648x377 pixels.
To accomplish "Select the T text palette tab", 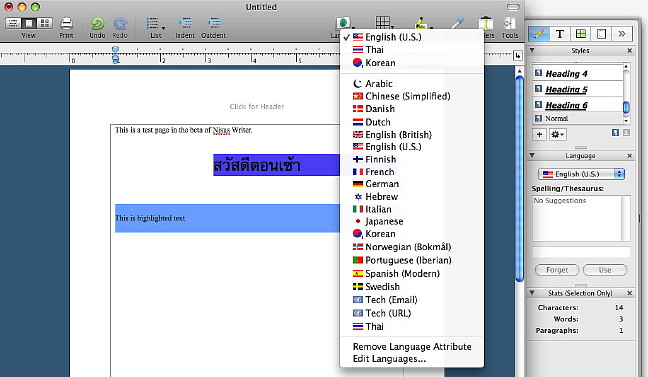I will point(560,34).
